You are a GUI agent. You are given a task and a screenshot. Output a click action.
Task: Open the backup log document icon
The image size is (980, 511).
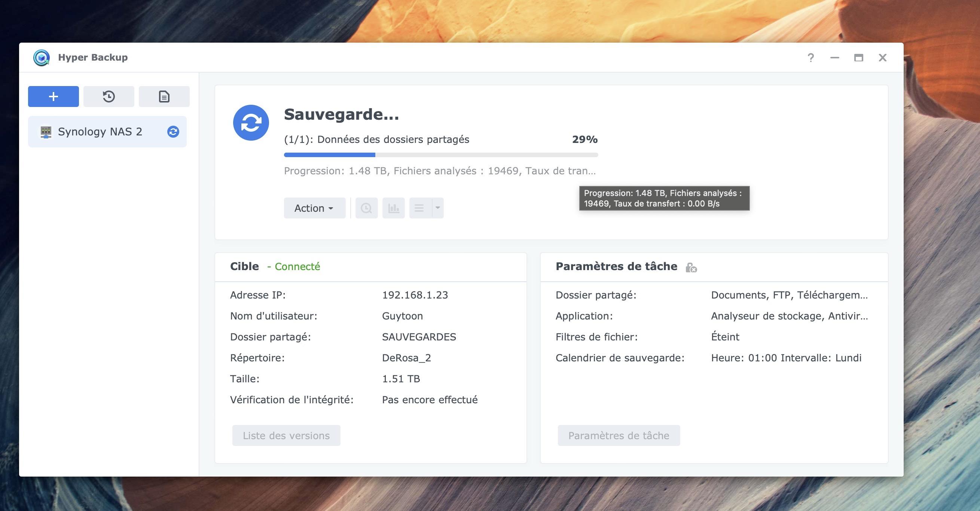(164, 97)
